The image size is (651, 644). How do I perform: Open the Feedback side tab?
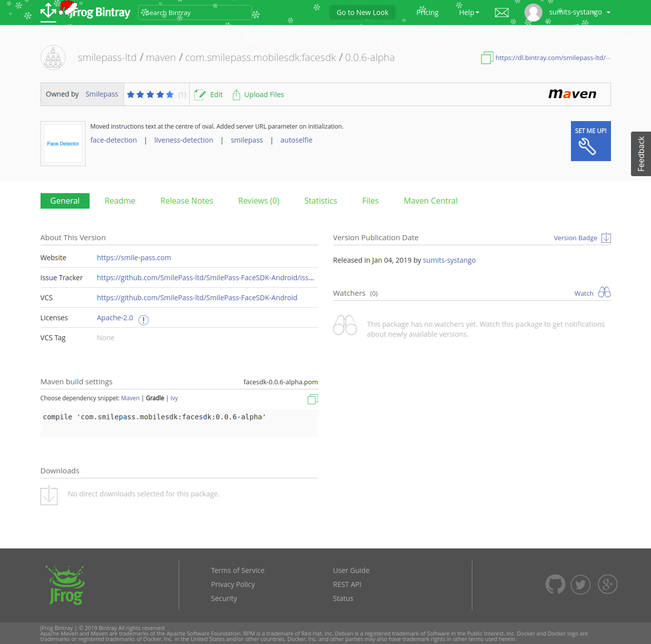(641, 154)
